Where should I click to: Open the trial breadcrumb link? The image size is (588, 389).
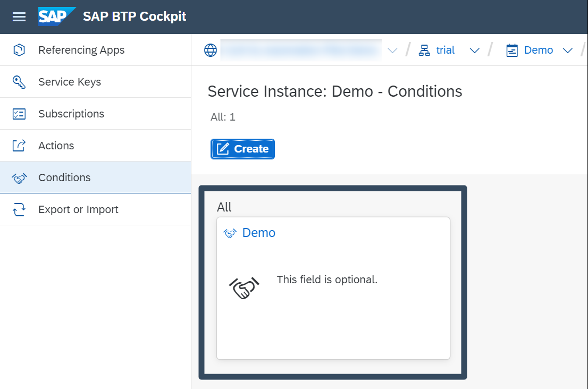click(445, 50)
